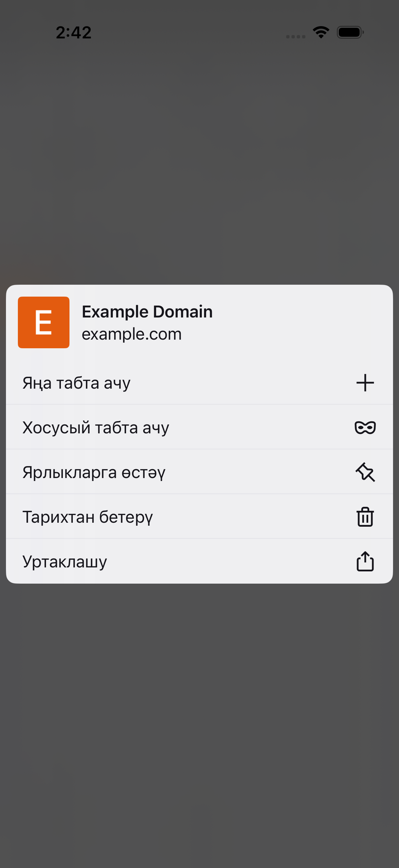Screen dimensions: 399x868
Task: Tap the private mask icon
Action: click(x=365, y=428)
